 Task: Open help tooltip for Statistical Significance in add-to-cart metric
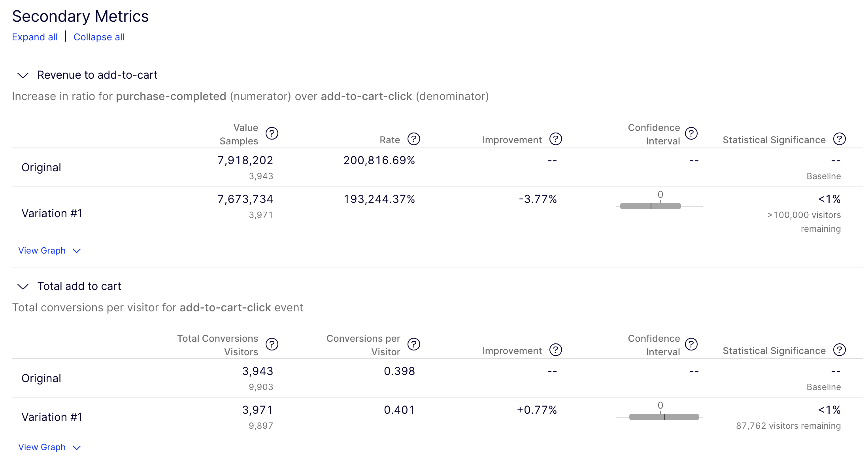click(x=840, y=350)
